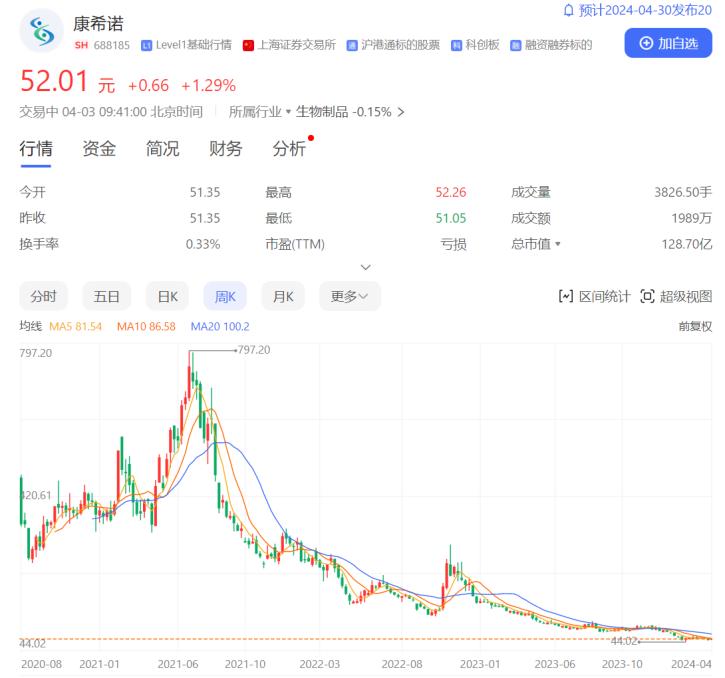Click the 成交量 3826.50手 value

pos(683,192)
